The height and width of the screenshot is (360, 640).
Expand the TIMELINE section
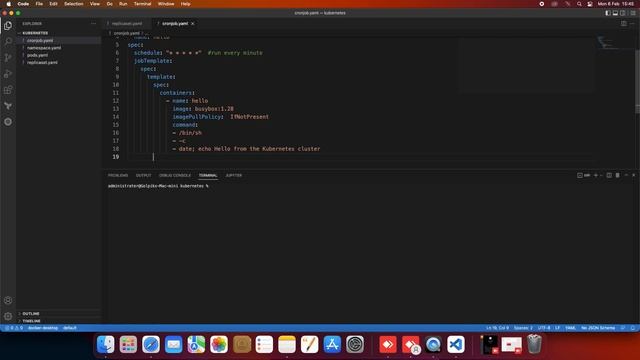point(31,321)
